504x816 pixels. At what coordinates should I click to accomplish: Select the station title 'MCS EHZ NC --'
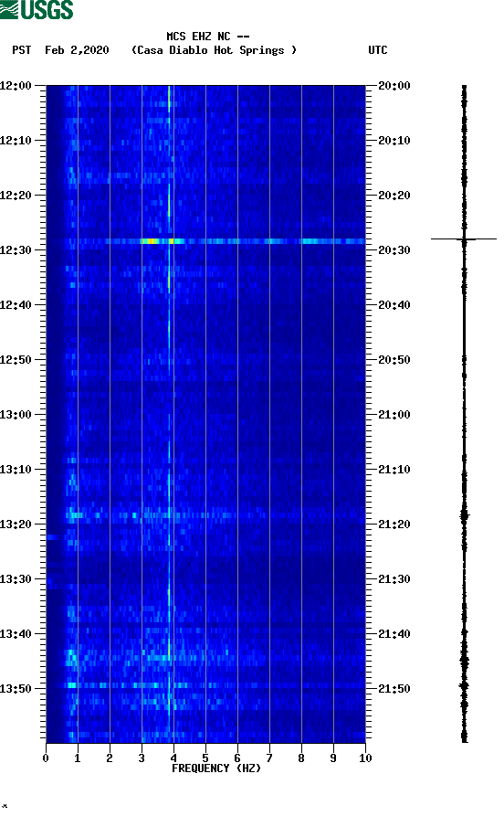pyautogui.click(x=208, y=37)
